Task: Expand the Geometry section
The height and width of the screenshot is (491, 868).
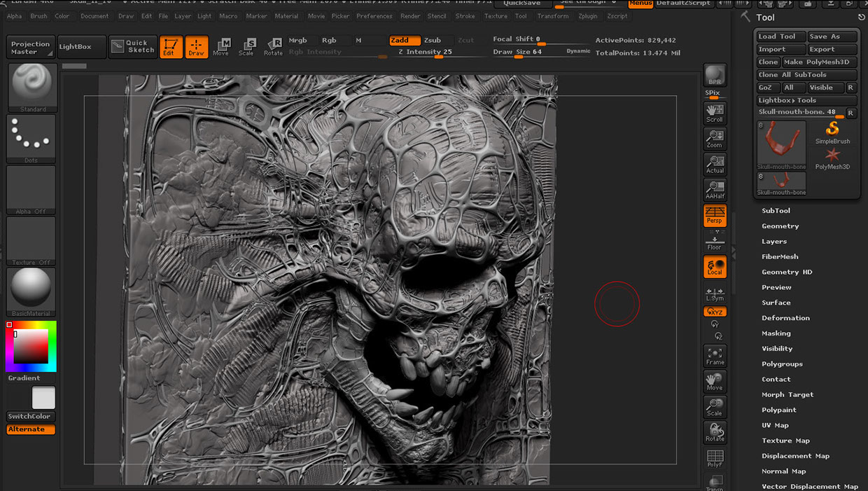Action: click(x=780, y=226)
